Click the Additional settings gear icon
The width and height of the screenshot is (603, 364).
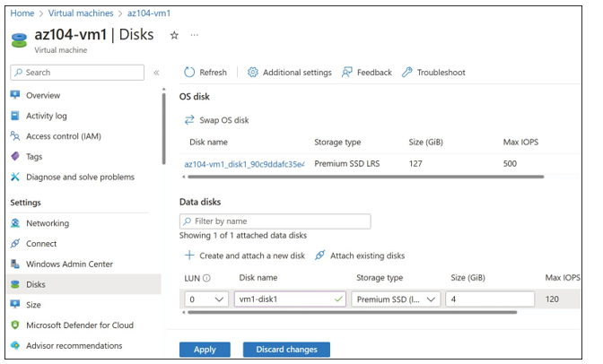click(x=253, y=73)
